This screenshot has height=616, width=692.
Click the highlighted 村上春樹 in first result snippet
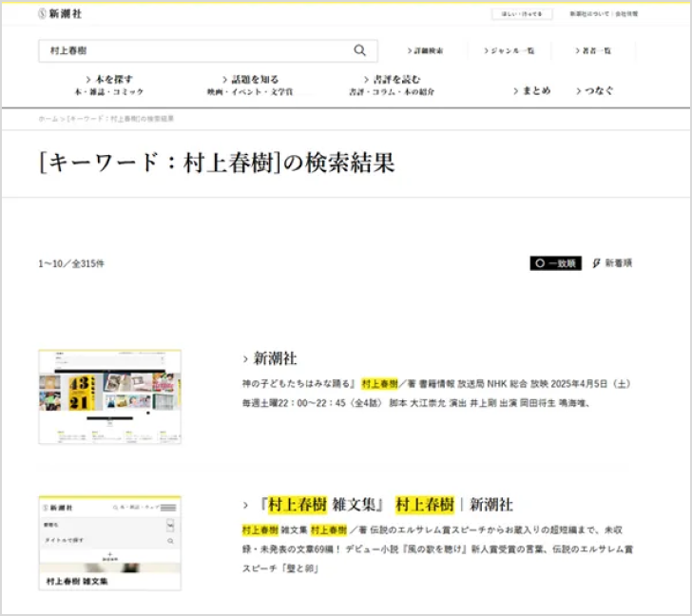(x=379, y=384)
